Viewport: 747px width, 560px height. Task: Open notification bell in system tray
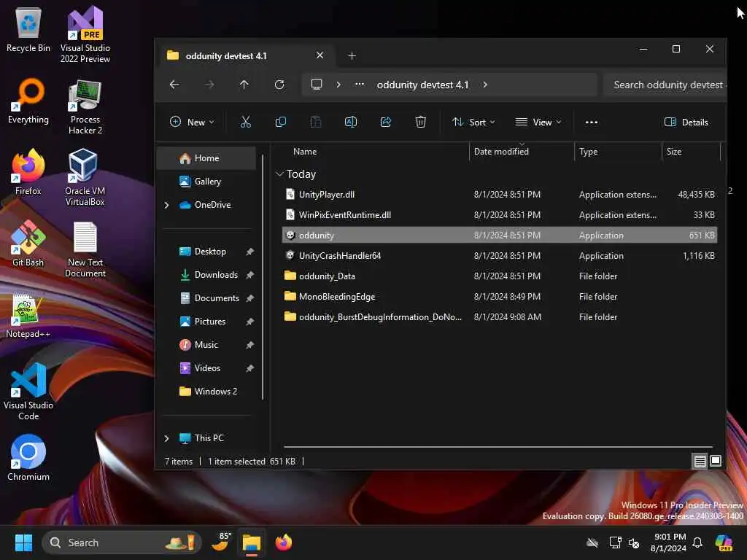tap(697, 542)
